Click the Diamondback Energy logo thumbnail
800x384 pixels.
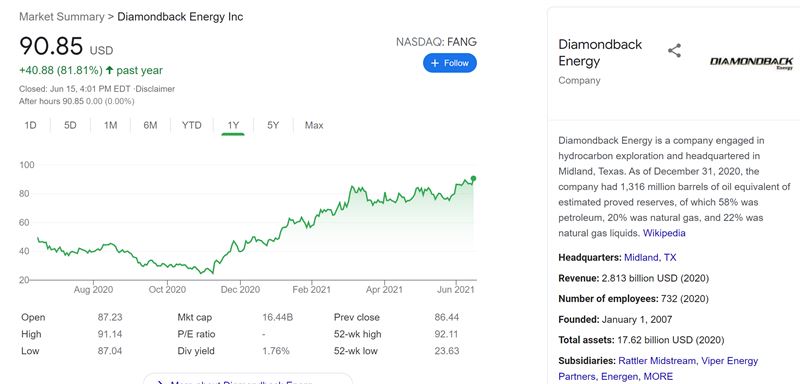pyautogui.click(x=751, y=63)
